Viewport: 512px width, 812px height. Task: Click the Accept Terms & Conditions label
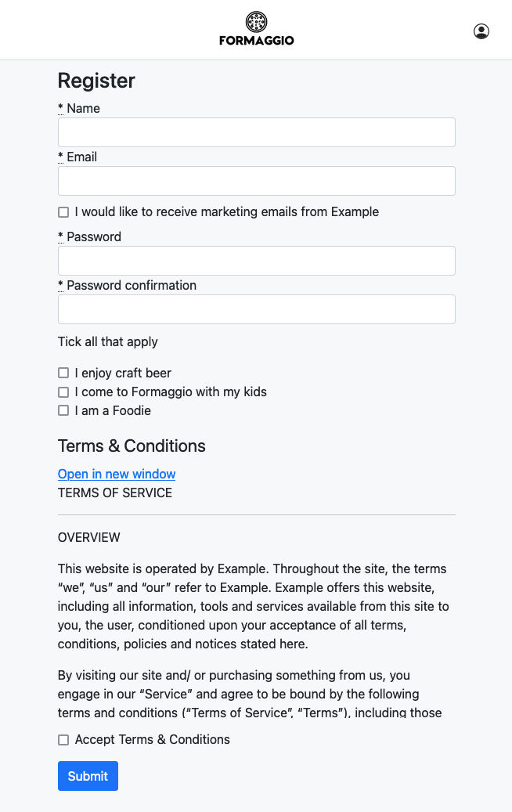pyautogui.click(x=152, y=739)
